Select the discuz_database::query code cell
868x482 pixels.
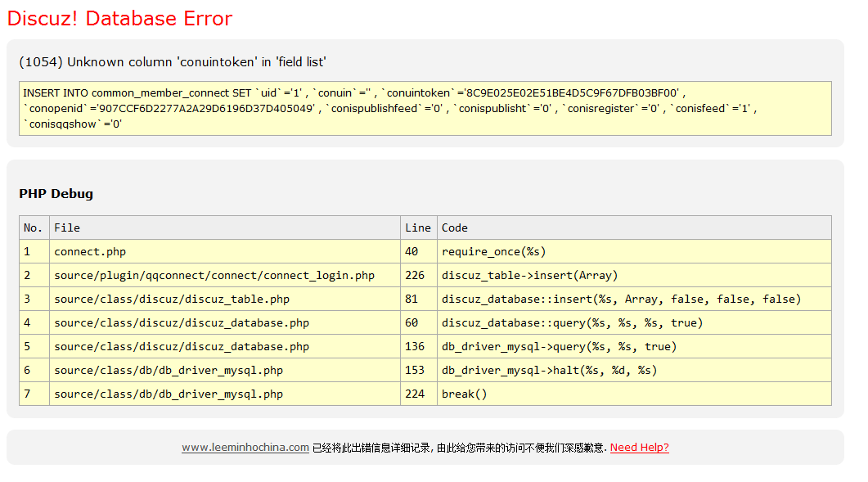634,323
